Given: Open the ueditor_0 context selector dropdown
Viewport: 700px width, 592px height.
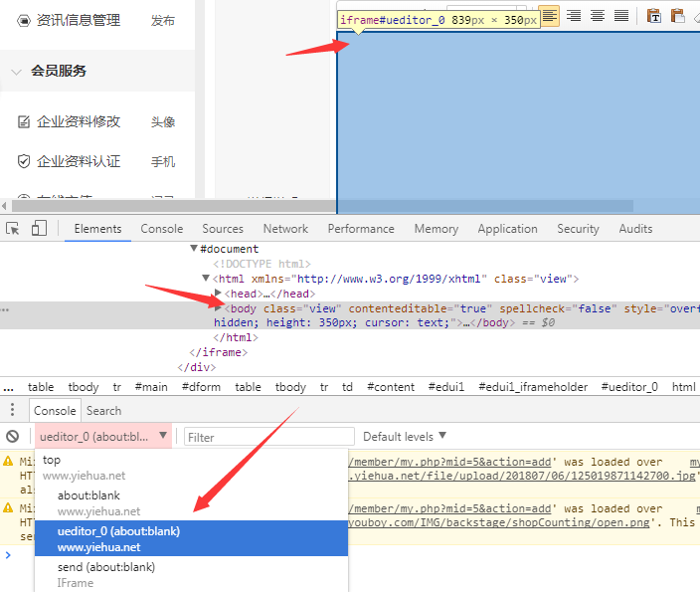Looking at the screenshot, I should click(x=103, y=437).
